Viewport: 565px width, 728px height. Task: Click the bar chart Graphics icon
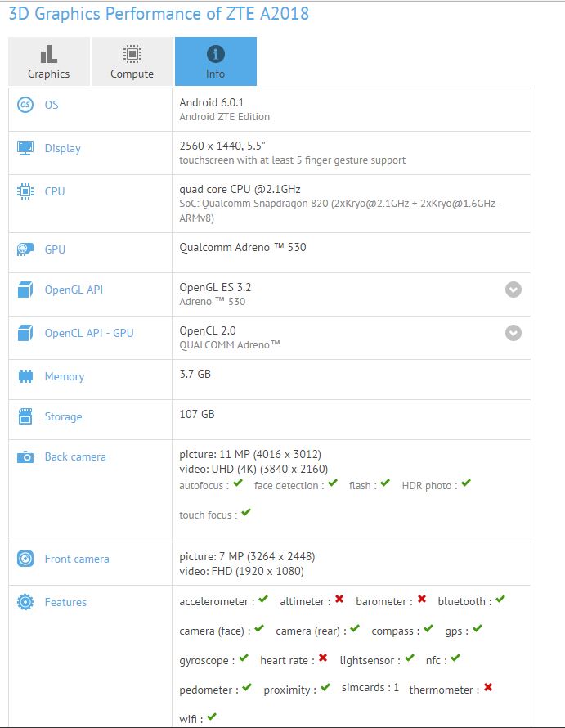pos(49,54)
